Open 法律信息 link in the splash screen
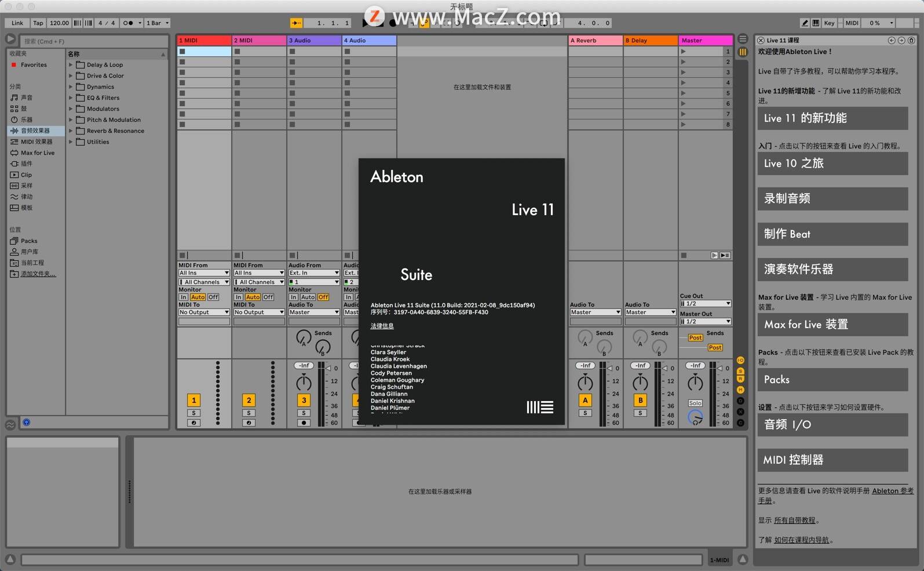The image size is (924, 571). pyautogui.click(x=382, y=326)
